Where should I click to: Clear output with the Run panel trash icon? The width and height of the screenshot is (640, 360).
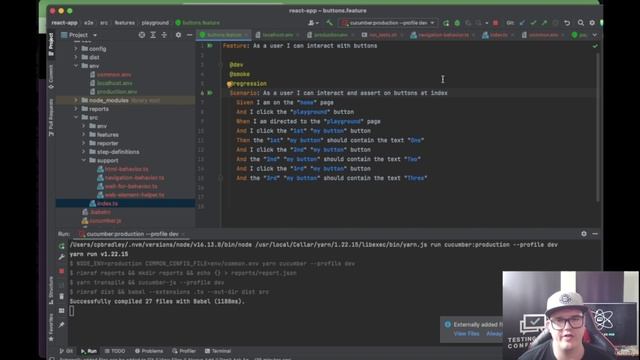(61, 296)
